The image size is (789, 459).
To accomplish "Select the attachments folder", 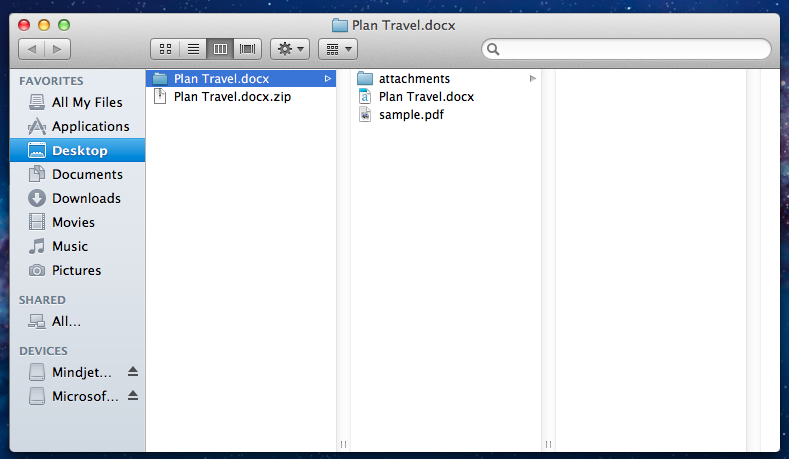I will tap(446, 79).
